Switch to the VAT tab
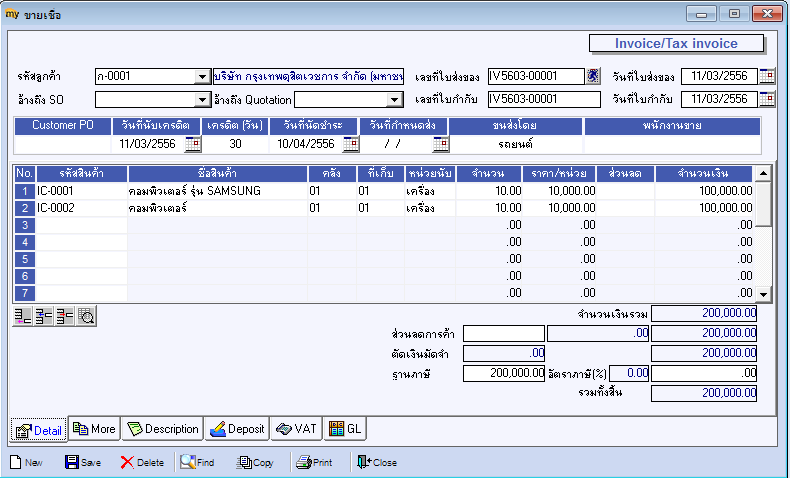The width and height of the screenshot is (790, 478). [296, 429]
